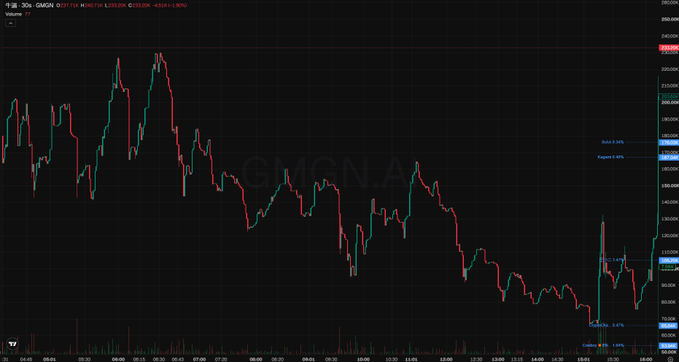This screenshot has width=679, height=362.
Task: Click the 250.00K price axis label
Action: pos(669,19)
